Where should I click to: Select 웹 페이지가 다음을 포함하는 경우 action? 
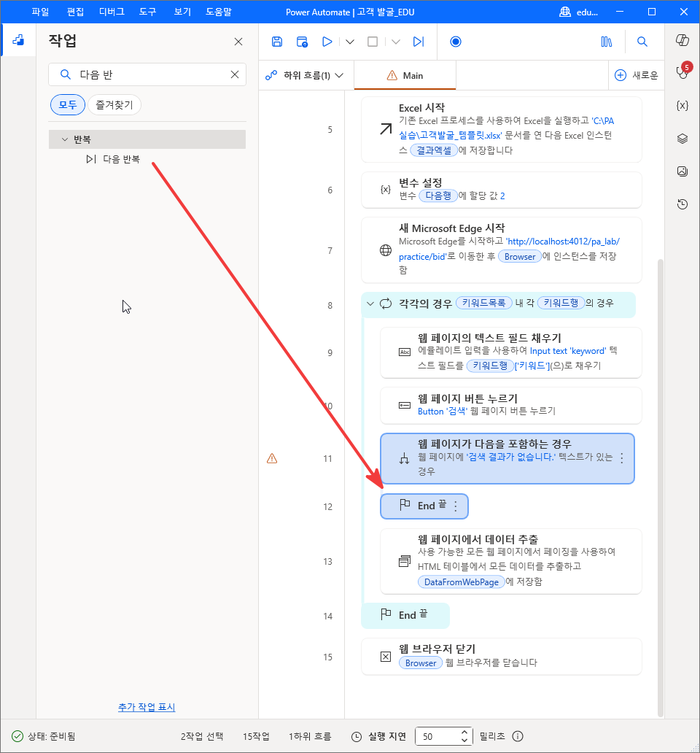(x=507, y=459)
